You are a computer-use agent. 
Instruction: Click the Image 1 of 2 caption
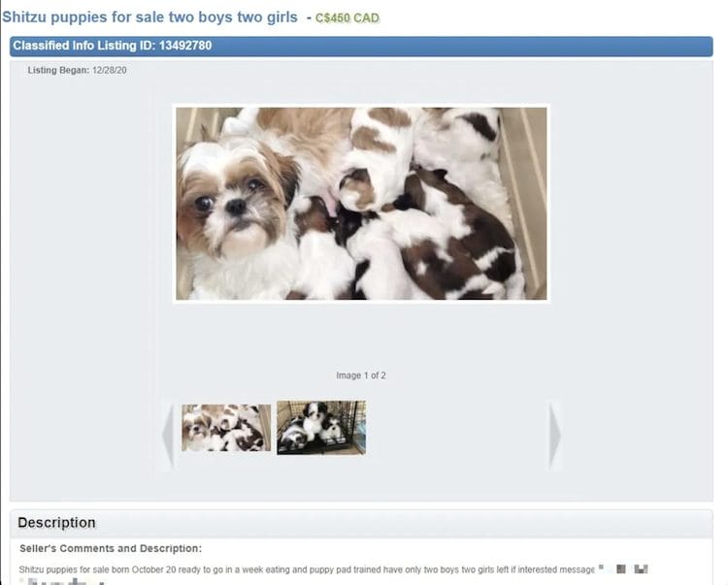(361, 375)
